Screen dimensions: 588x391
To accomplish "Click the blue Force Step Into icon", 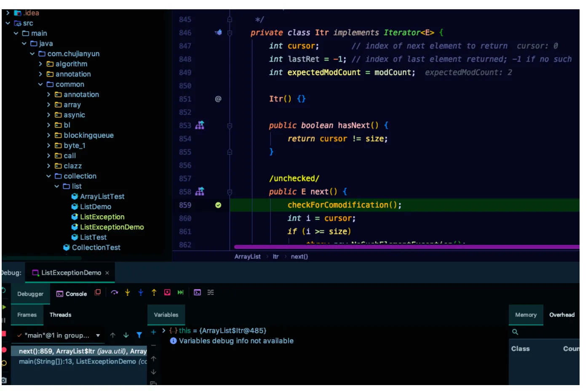I will (141, 292).
